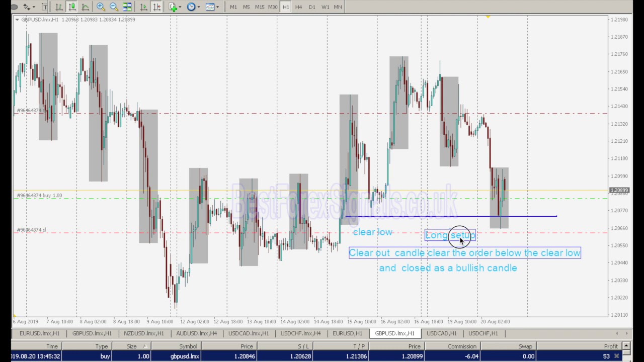Switch chart to line chart mode
This screenshot has height=362, width=644.
(86, 7)
